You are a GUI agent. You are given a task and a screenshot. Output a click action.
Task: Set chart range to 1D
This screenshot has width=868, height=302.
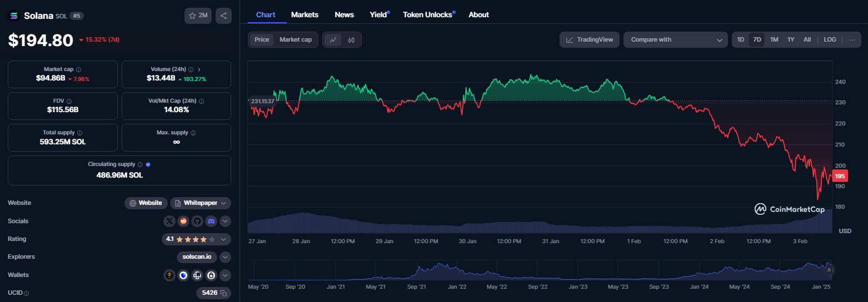pos(740,39)
